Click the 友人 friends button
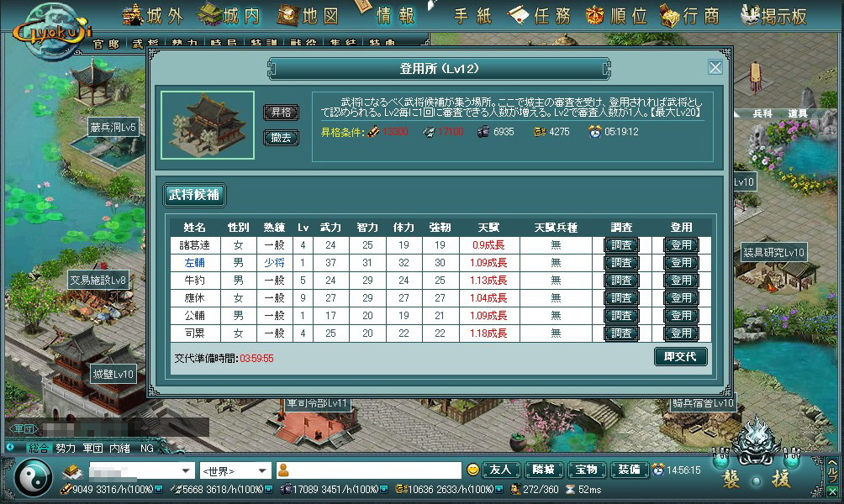The width and height of the screenshot is (844, 504). (500, 470)
